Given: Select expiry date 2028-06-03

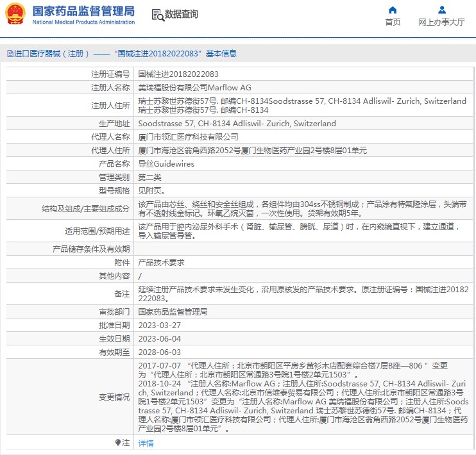Looking at the screenshot, I should pos(160,352).
